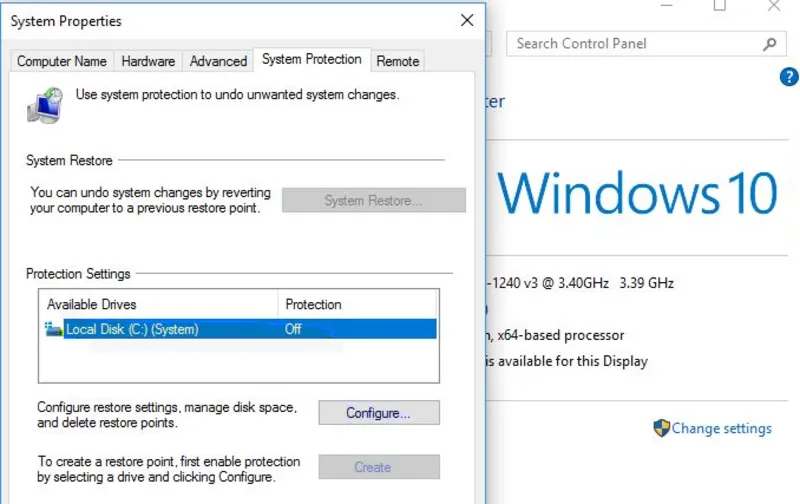800x504 pixels.
Task: Click the system protection computer icon
Action: point(45,103)
